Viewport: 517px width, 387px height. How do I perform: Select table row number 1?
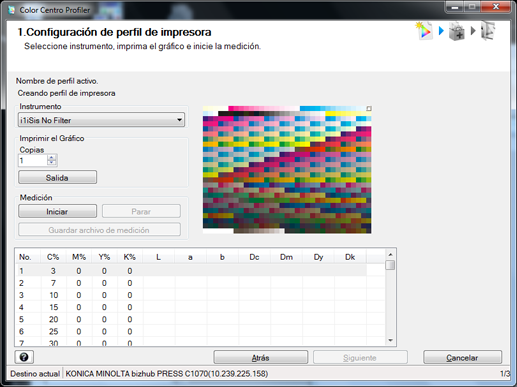click(192, 271)
